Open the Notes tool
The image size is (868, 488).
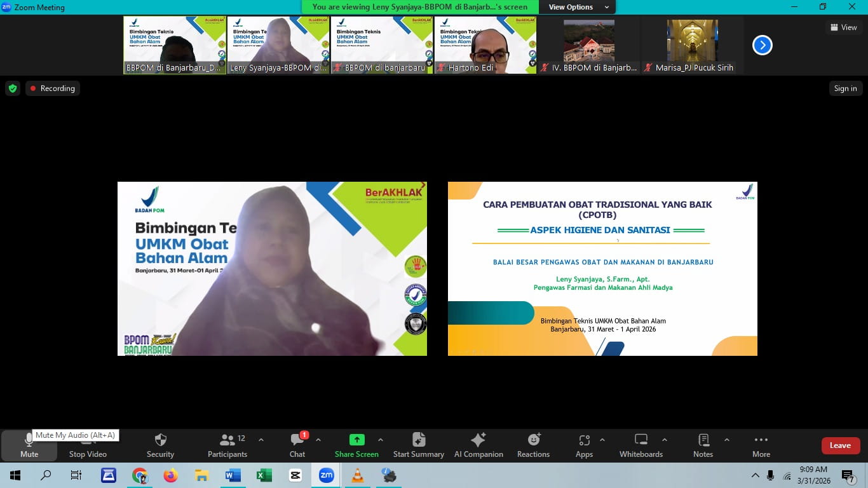click(x=703, y=445)
